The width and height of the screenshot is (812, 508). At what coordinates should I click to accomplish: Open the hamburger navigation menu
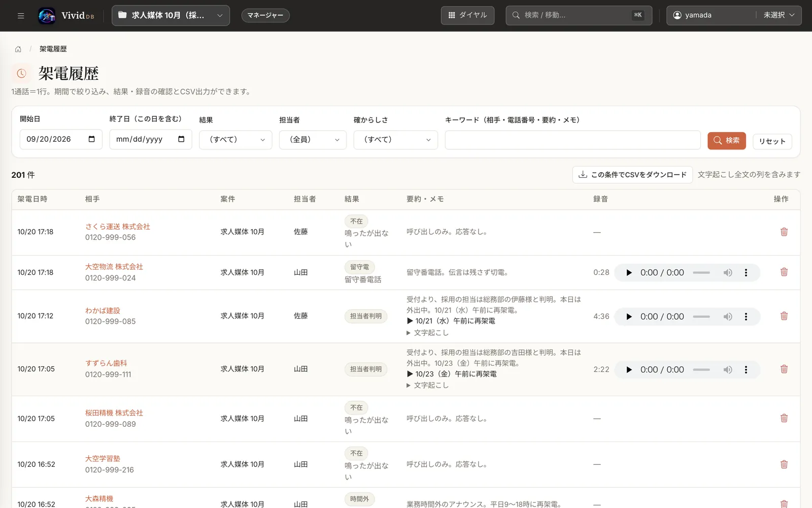[21, 15]
